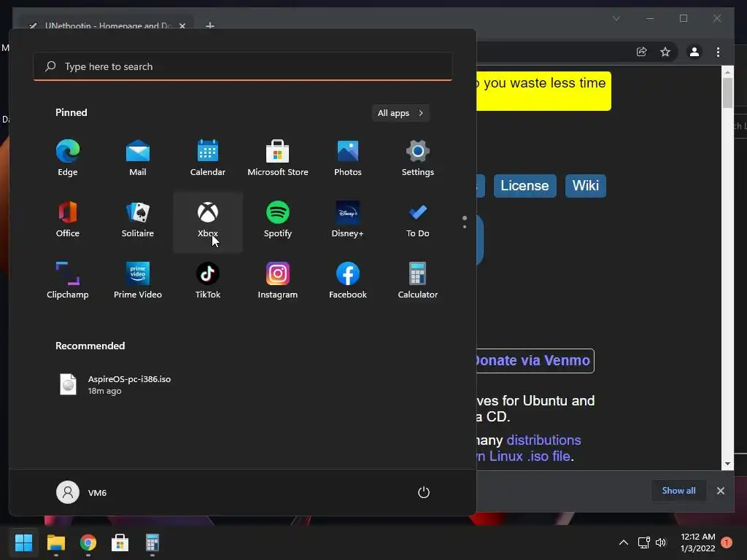Launch Disney+ from pinned apps
The image size is (747, 560).
[348, 219]
